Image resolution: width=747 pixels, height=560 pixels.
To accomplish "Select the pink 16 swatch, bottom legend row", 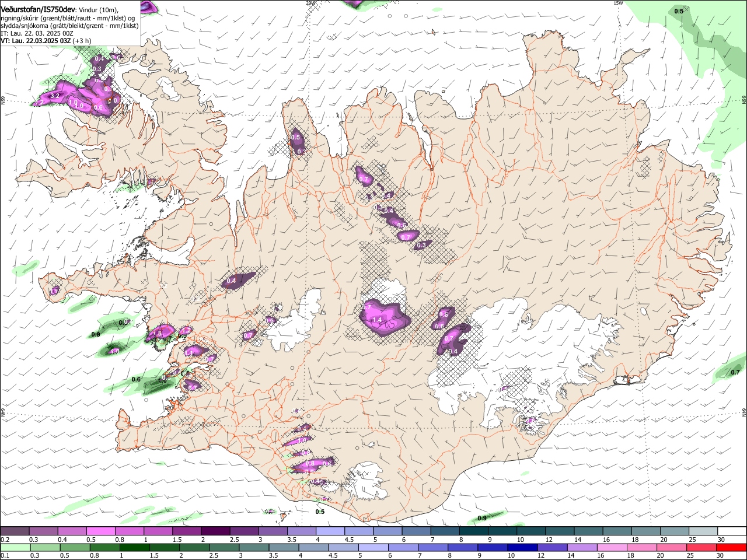I will (611, 548).
